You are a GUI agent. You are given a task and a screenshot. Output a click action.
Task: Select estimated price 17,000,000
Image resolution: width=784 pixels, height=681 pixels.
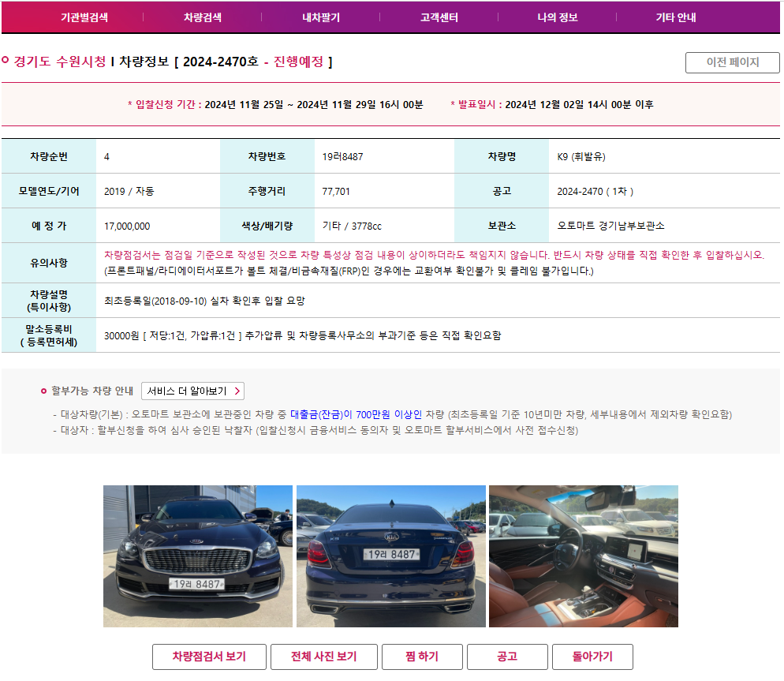pyautogui.click(x=127, y=226)
